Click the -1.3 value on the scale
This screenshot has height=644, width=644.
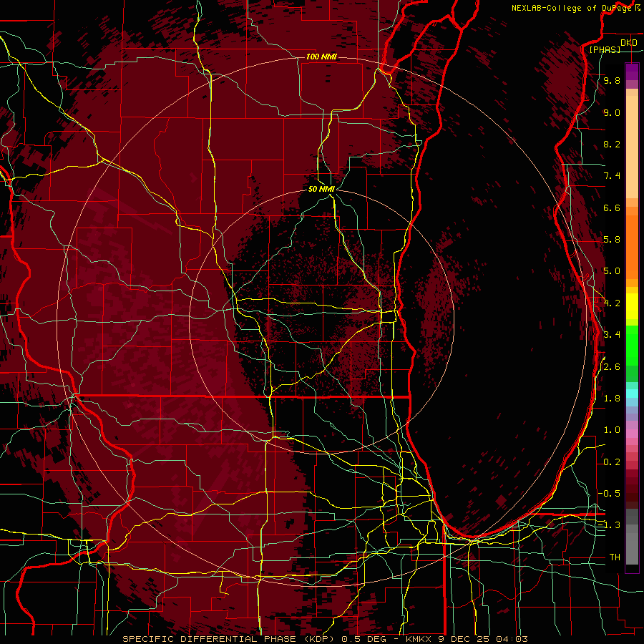coord(610,525)
